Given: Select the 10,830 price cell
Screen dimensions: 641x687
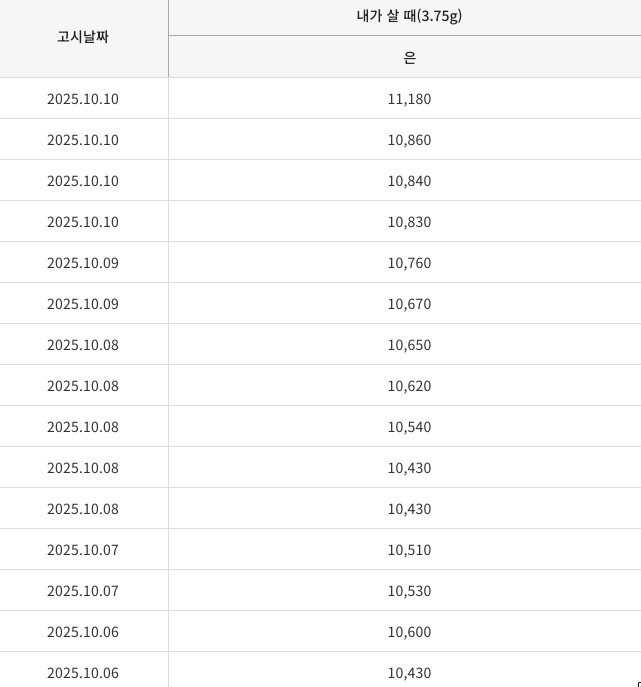Looking at the screenshot, I should point(409,222).
